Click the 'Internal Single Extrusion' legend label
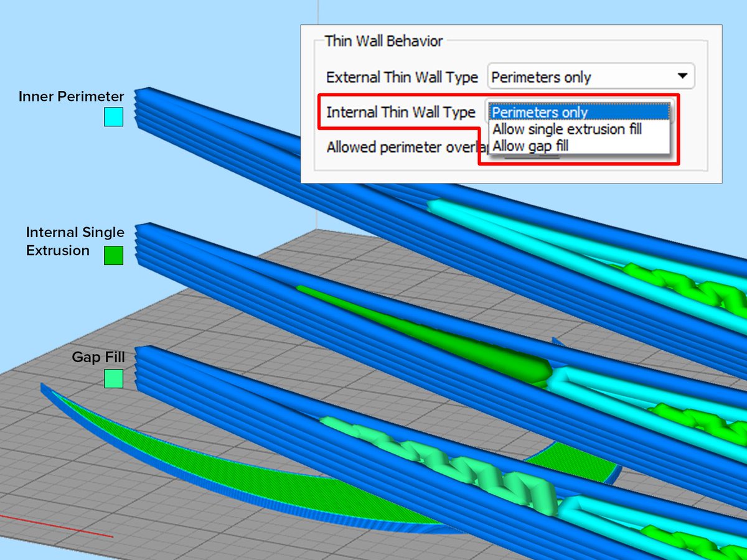 pyautogui.click(x=75, y=241)
